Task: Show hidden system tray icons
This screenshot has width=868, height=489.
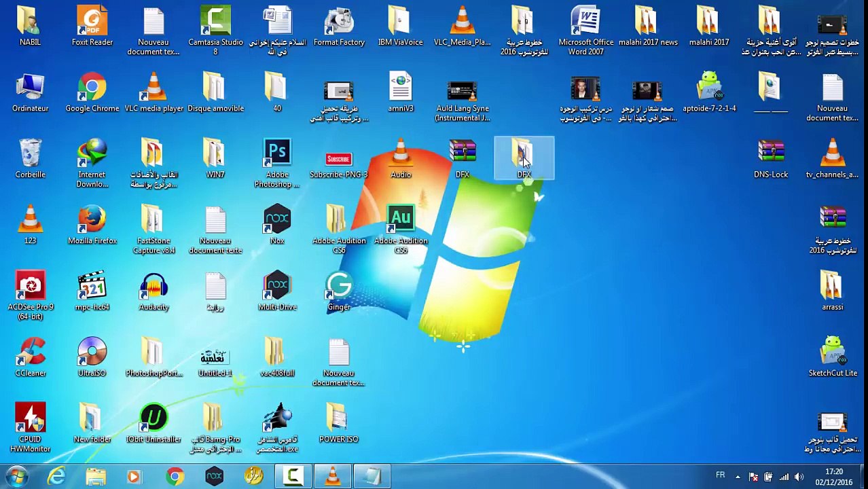Action: coord(738,477)
